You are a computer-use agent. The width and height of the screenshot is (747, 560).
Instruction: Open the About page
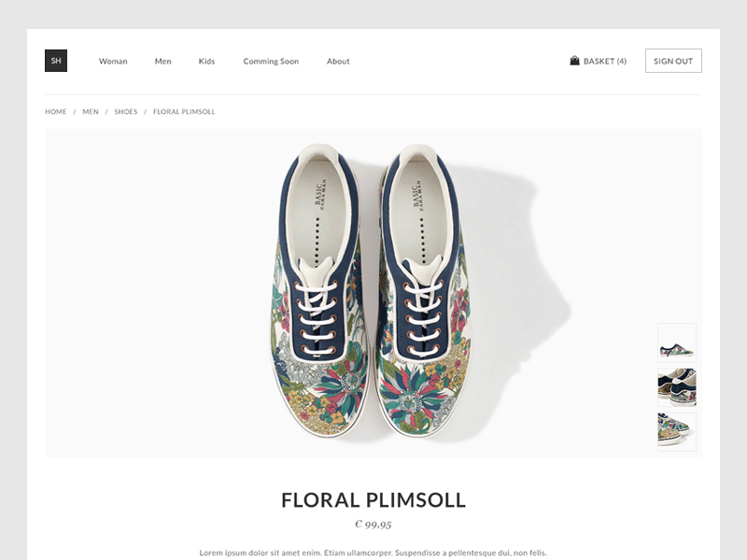click(x=337, y=62)
